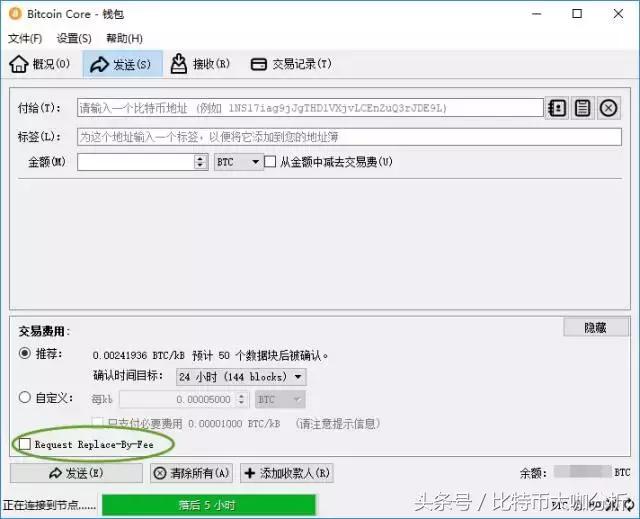Switch to the 发送(S) send tab

[x=122, y=64]
